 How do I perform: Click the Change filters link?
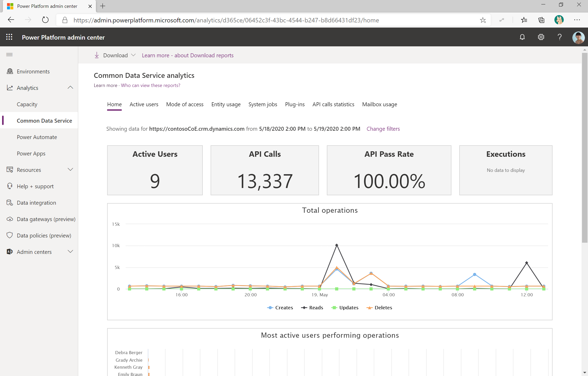point(383,128)
